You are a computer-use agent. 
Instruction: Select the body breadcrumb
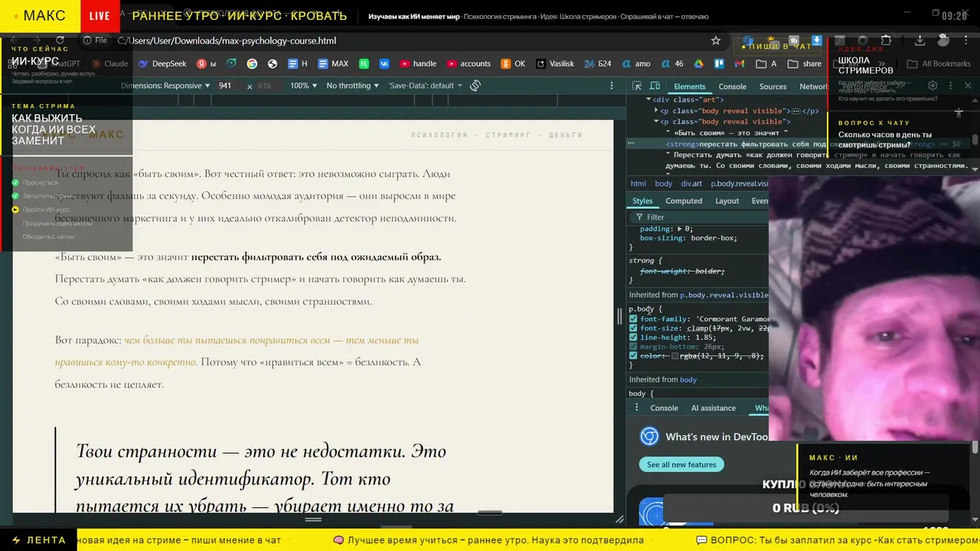click(x=663, y=184)
